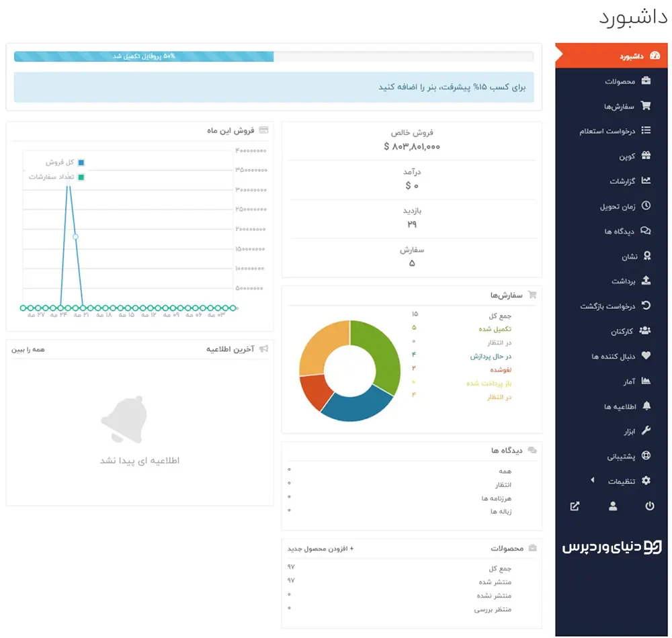The image size is (672, 638).
Task: Click the power logout icon
Action: point(650,506)
